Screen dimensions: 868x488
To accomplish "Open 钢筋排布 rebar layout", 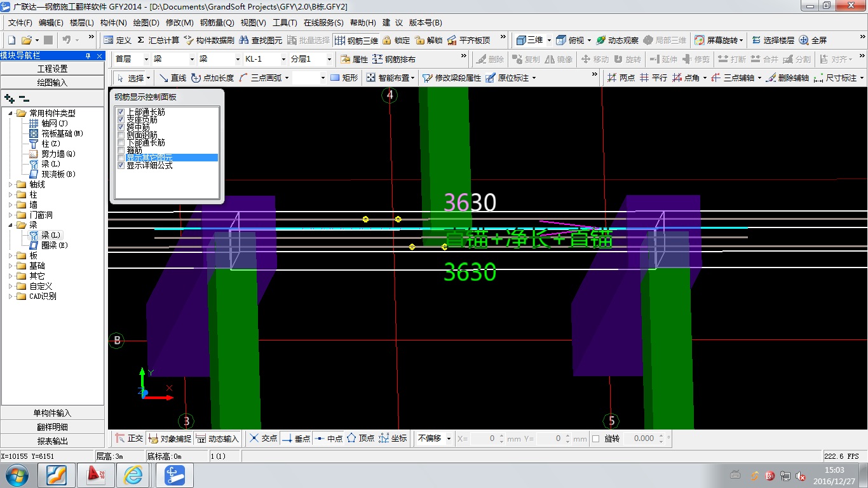I will 394,59.
